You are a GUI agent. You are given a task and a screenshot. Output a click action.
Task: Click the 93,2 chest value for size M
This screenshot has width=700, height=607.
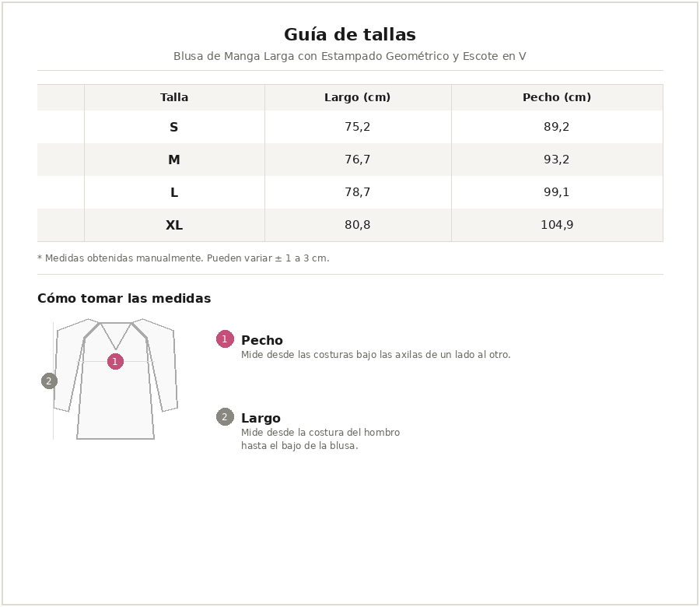tap(556, 160)
